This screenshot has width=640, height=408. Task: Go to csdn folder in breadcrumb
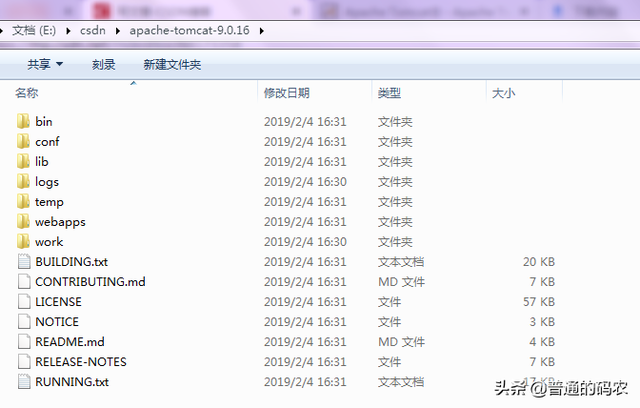click(93, 30)
